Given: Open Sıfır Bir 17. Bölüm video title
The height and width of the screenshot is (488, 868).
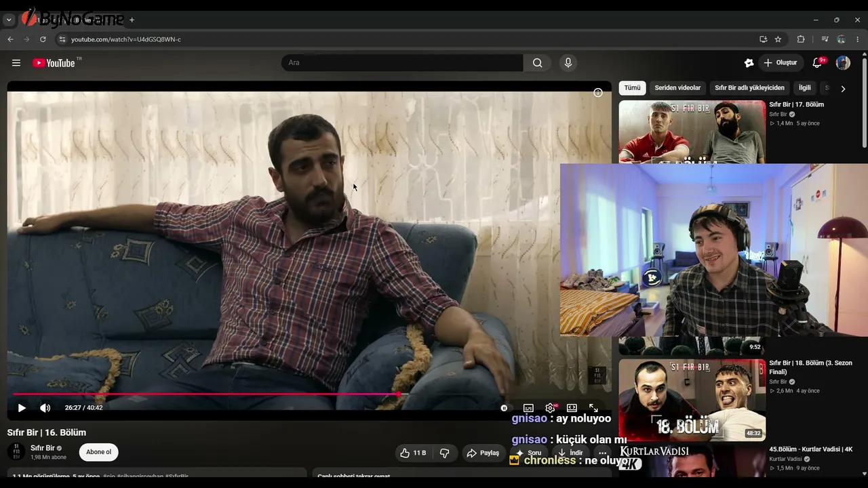Looking at the screenshot, I should click(x=796, y=104).
